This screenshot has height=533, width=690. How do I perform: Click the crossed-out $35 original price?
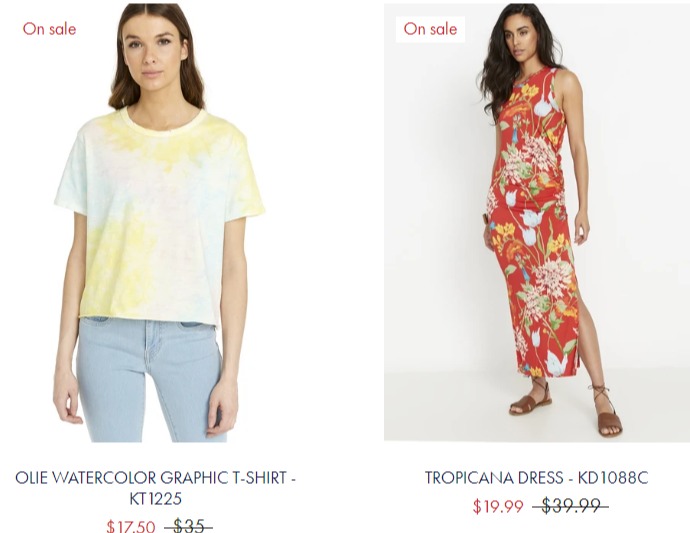coord(188,526)
